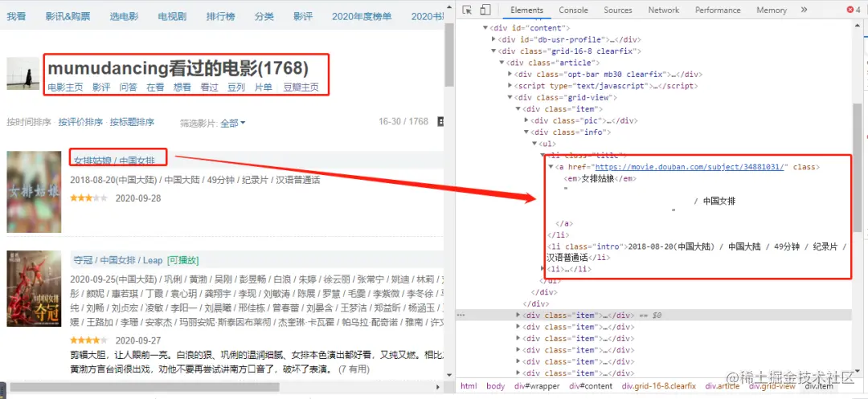Open 2020年度榜单 navigation item
Image resolution: width=868 pixels, height=399 pixels.
coord(362,16)
